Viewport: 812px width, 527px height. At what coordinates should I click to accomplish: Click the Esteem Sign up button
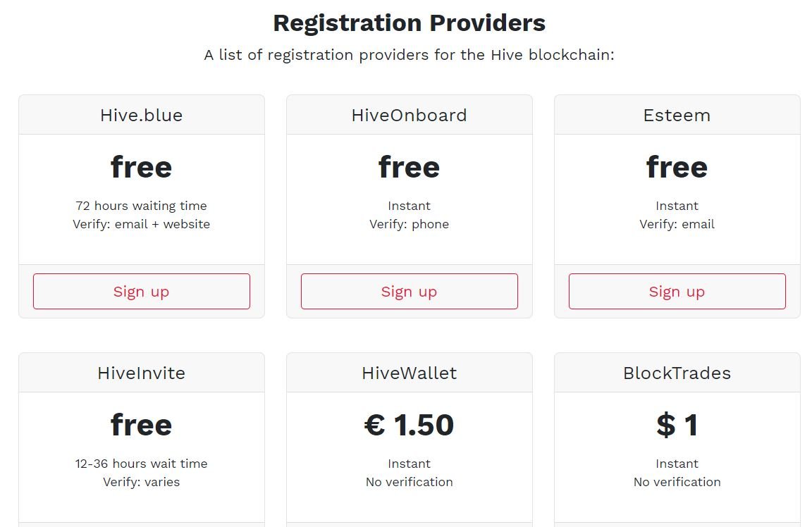pos(676,291)
